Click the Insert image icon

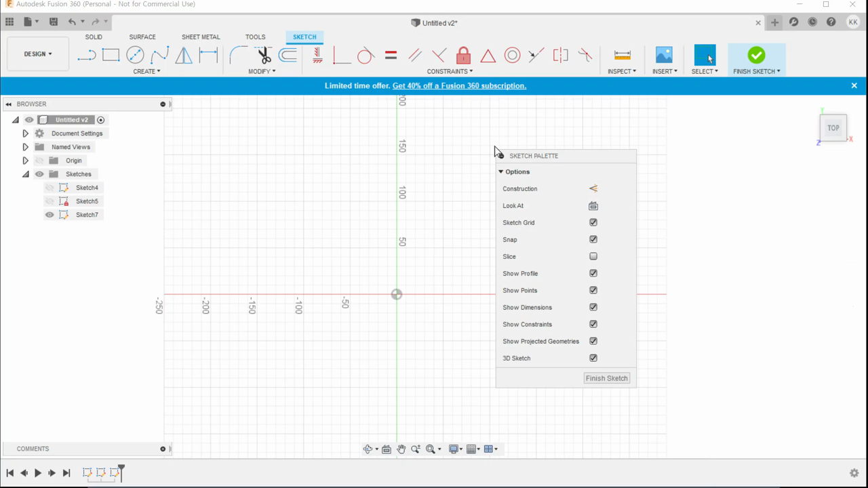664,56
